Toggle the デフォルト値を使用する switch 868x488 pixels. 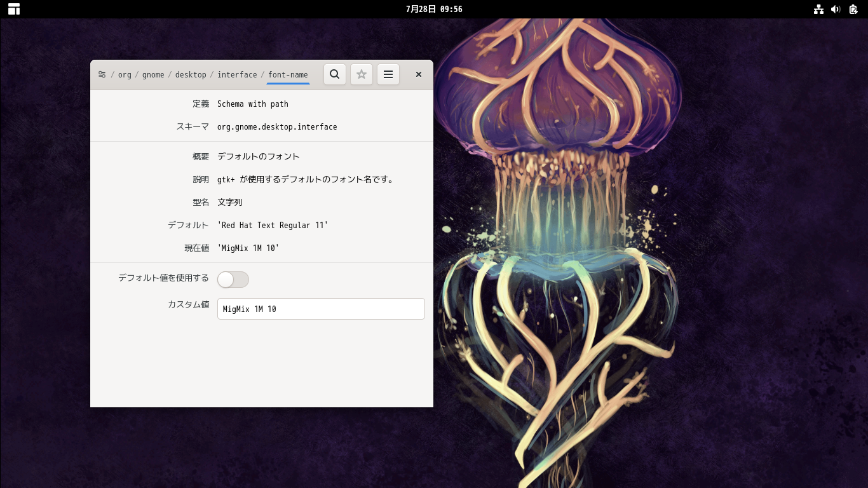pos(233,280)
